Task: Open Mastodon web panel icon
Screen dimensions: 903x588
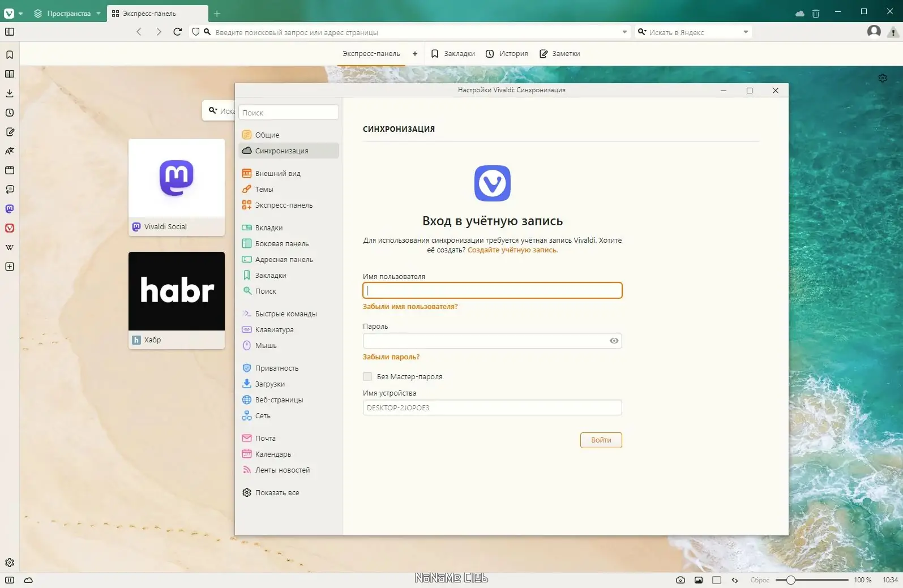Action: coord(10,209)
